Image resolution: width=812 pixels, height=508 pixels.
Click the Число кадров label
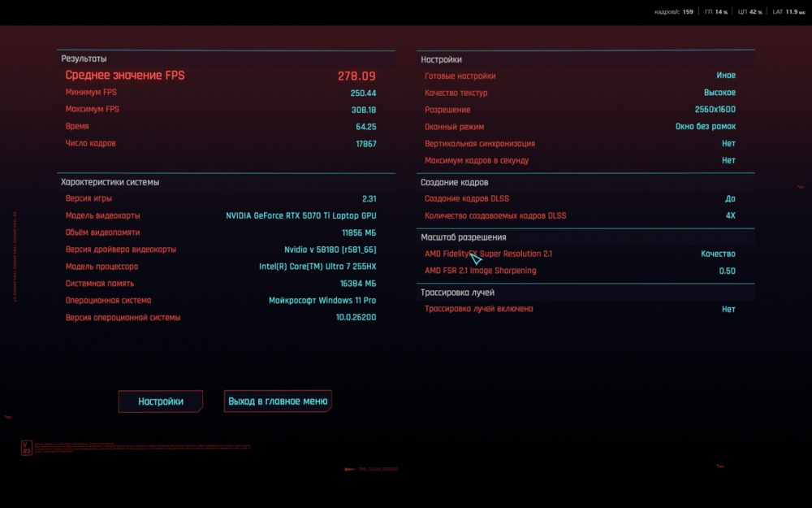pos(91,143)
